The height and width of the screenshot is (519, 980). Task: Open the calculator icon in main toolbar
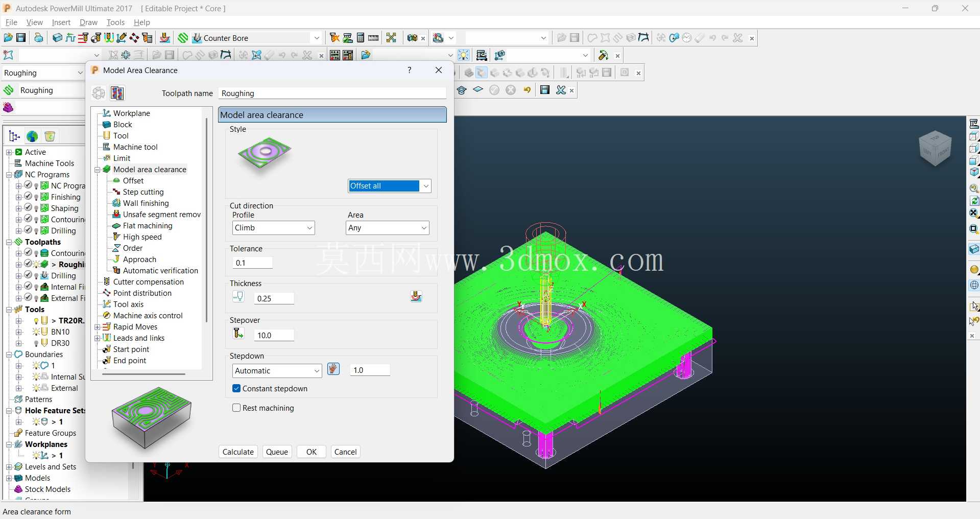coord(361,38)
